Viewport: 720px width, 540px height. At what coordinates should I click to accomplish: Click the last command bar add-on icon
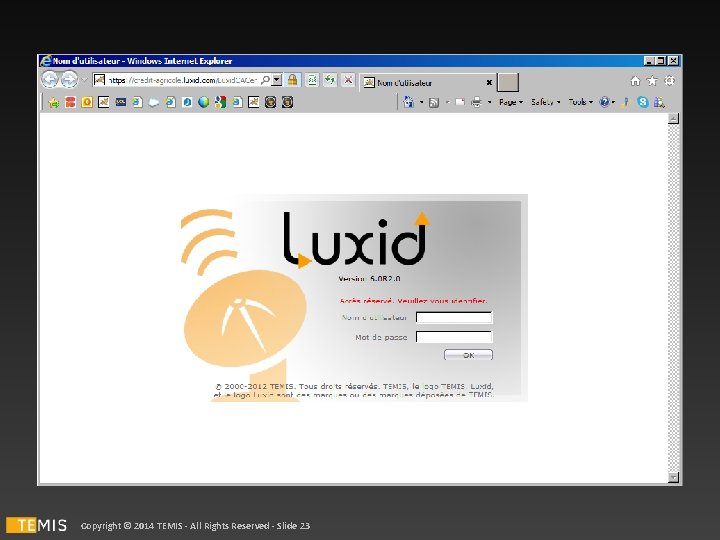click(660, 102)
